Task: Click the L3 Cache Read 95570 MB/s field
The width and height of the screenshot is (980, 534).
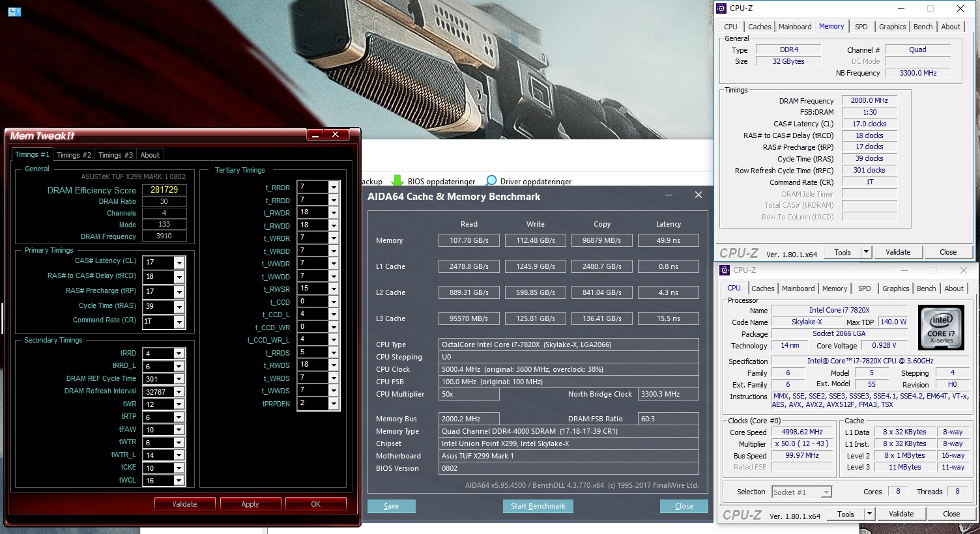Action: tap(469, 318)
